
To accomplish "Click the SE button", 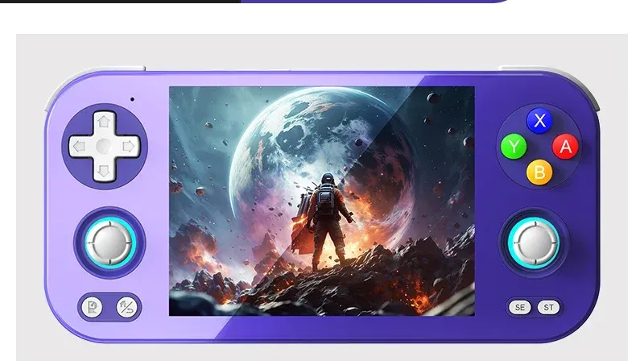I will (520, 307).
